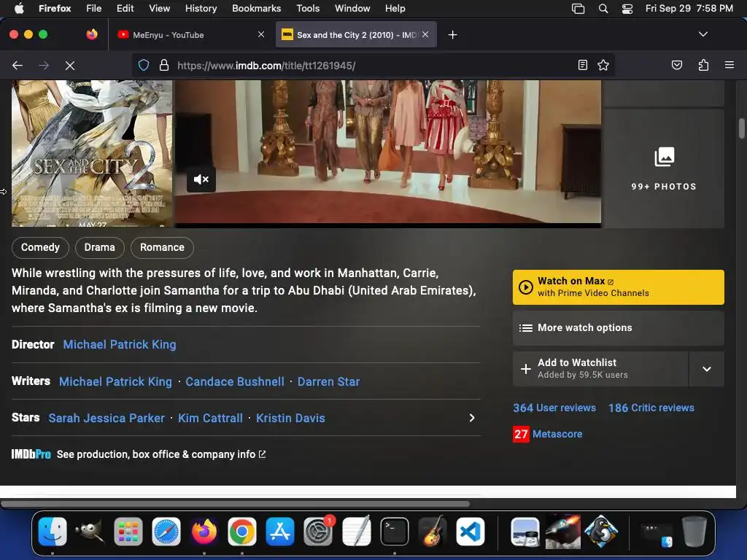The height and width of the screenshot is (560, 747).
Task: Open System Settings from the Dock
Action: point(318,532)
